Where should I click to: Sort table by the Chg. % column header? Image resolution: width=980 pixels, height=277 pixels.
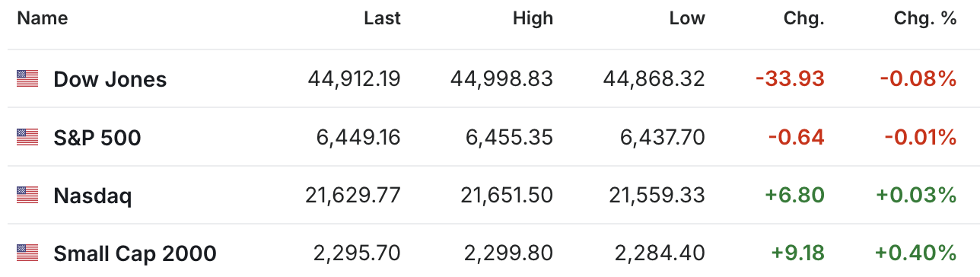(x=925, y=19)
